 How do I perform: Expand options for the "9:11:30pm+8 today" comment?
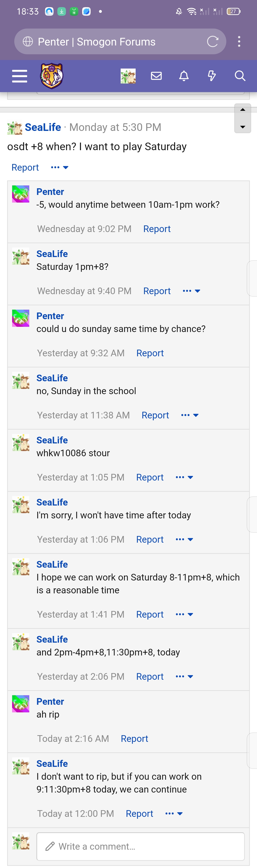[174, 813]
